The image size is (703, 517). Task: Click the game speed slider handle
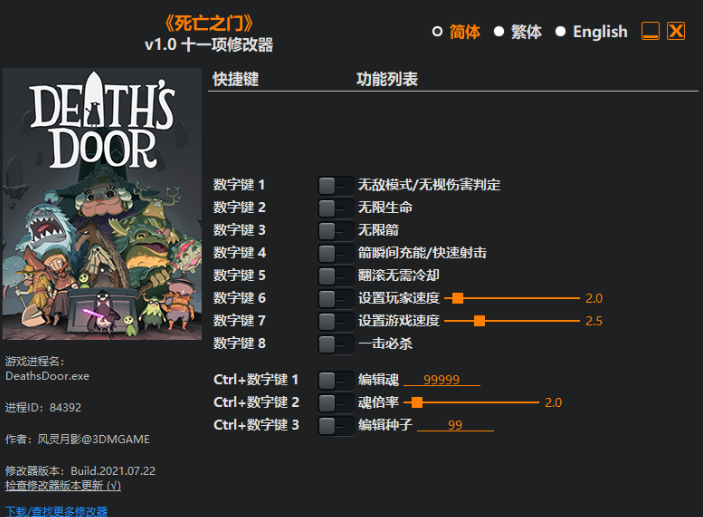coord(479,321)
